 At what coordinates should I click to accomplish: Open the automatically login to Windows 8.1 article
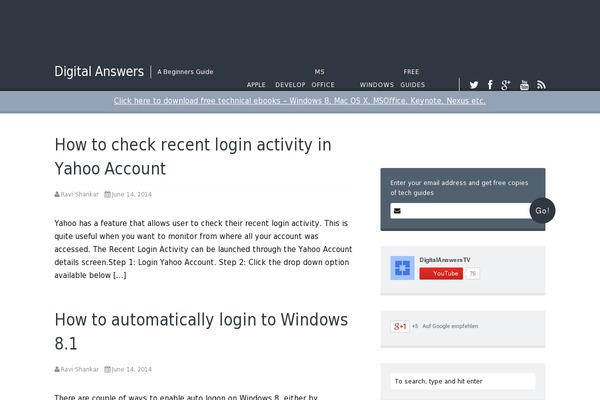tap(201, 331)
